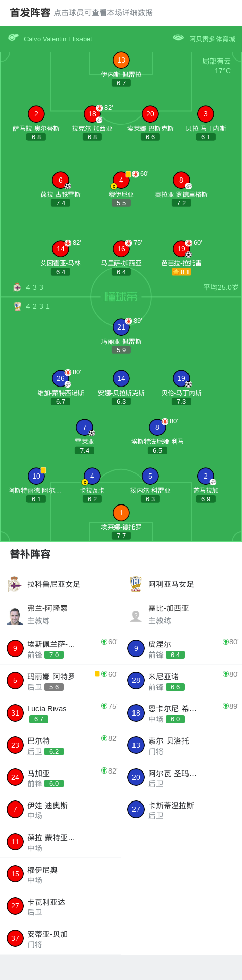Select orange goalkeeper number 1 埃莱娜-德托罗
Viewport: 242px width, 980px height.
tap(121, 513)
